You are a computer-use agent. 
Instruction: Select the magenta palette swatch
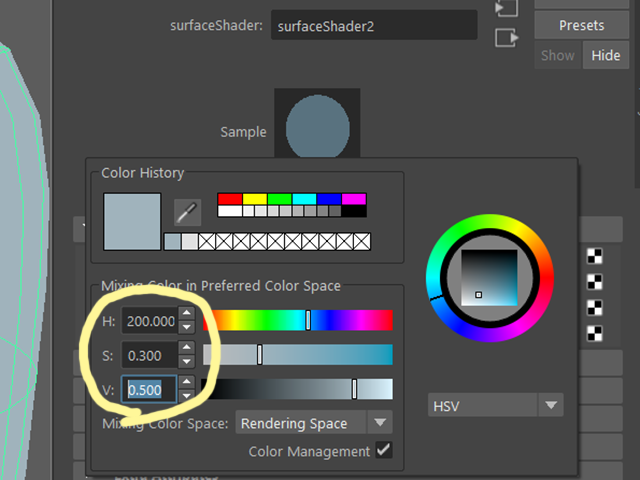click(x=354, y=199)
